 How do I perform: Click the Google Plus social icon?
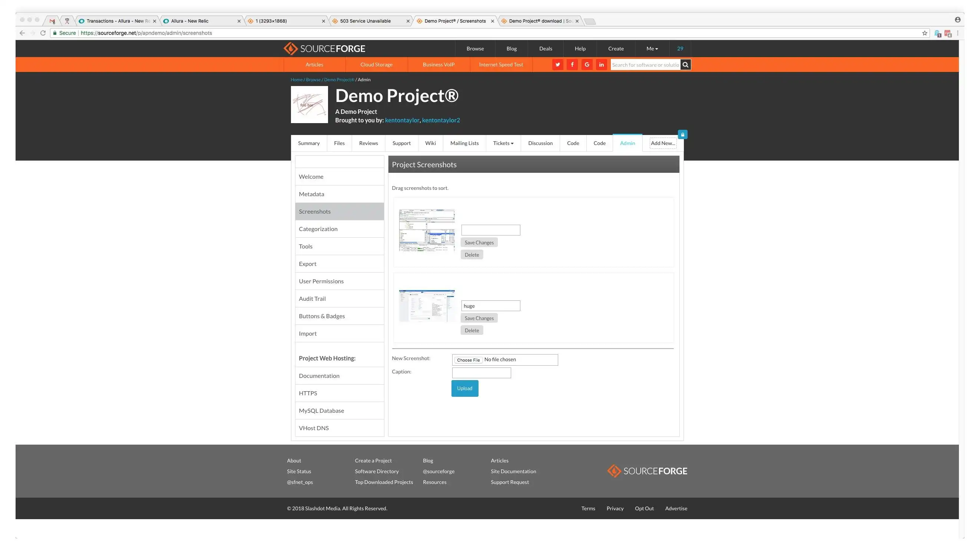587,65
